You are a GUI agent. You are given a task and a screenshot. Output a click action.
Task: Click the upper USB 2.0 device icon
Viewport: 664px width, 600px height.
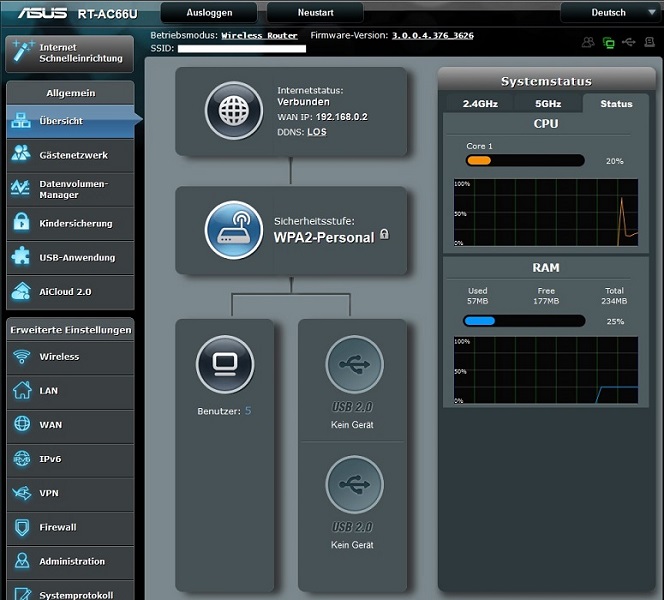(x=354, y=364)
